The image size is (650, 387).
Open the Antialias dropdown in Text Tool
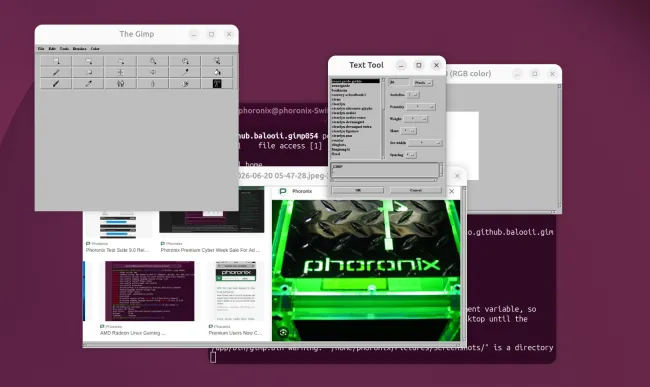coord(412,95)
